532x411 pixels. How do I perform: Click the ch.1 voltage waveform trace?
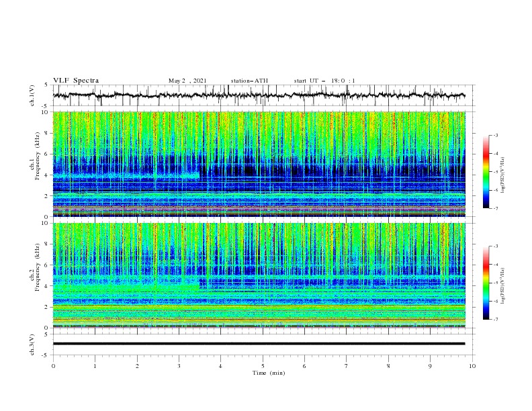259,95
